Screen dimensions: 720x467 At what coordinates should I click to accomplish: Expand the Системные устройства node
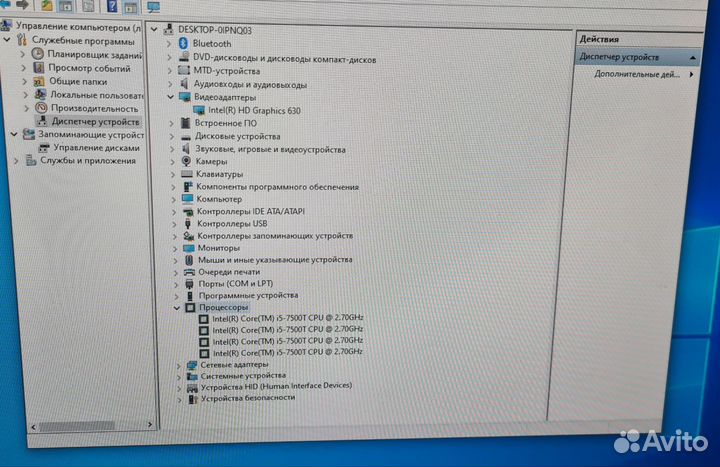coord(179,377)
